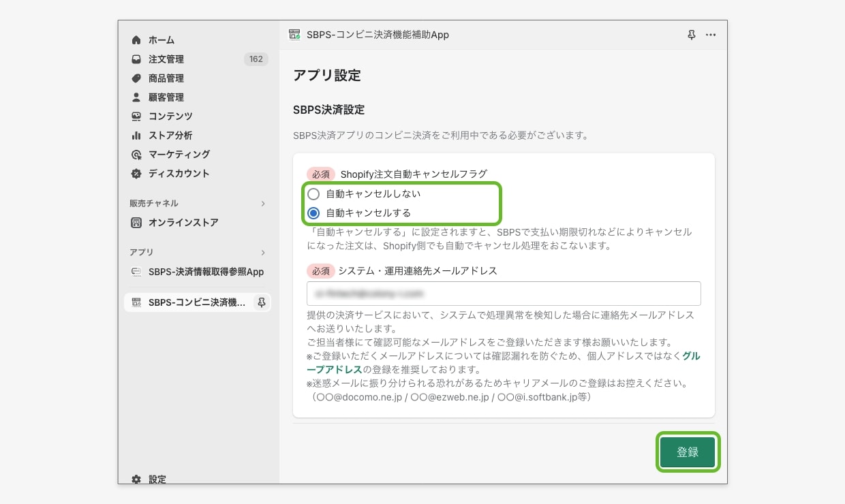Click the アプリ設定 page title
845x504 pixels.
[327, 76]
